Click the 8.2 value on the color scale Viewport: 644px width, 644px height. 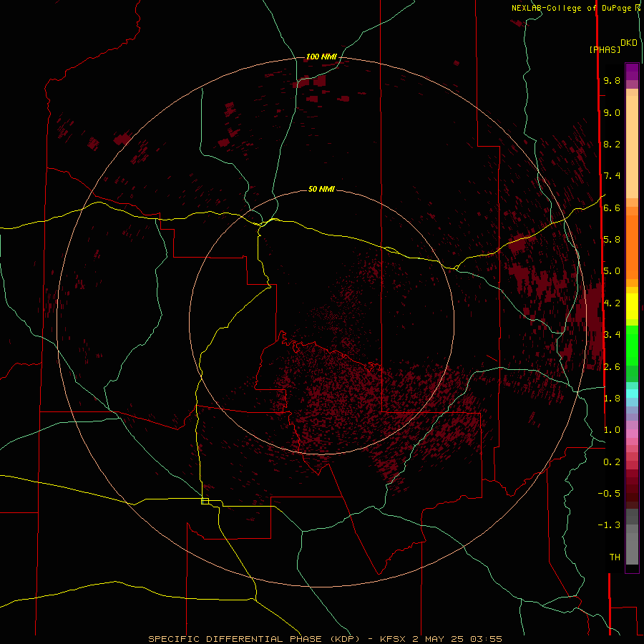point(612,144)
